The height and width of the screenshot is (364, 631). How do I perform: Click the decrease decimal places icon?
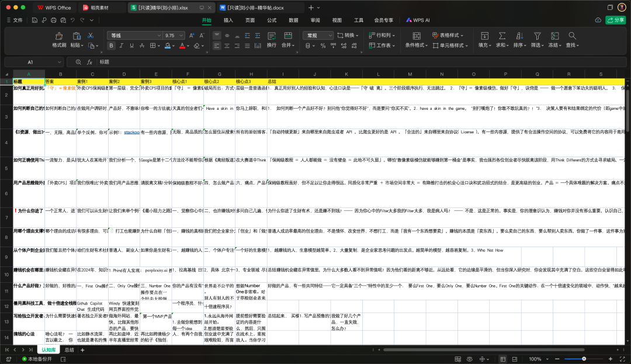click(x=354, y=46)
